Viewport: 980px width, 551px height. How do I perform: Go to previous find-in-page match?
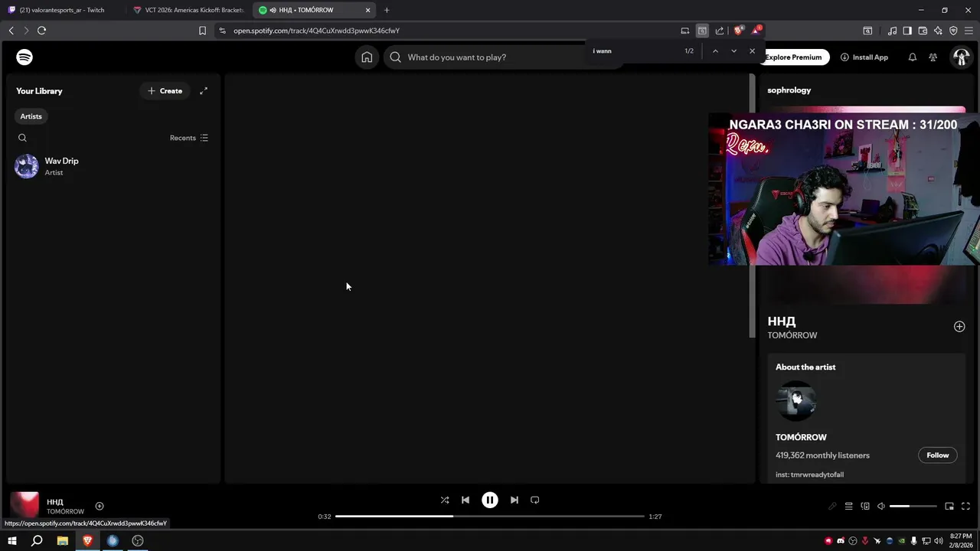[715, 51]
